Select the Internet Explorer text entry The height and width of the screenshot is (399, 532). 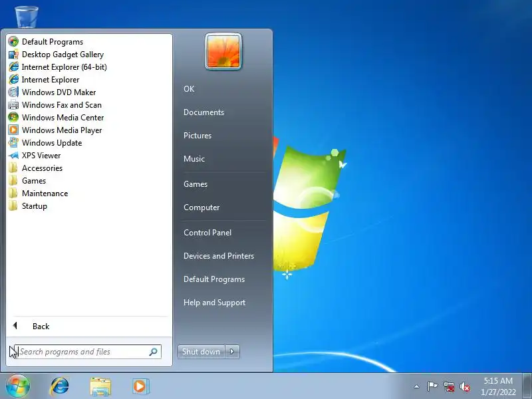tap(51, 80)
